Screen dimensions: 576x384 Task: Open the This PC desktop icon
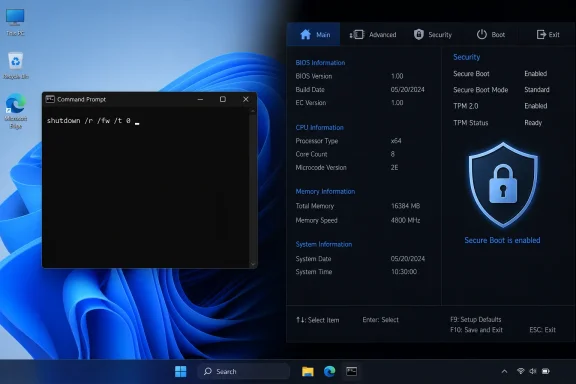tap(15, 22)
